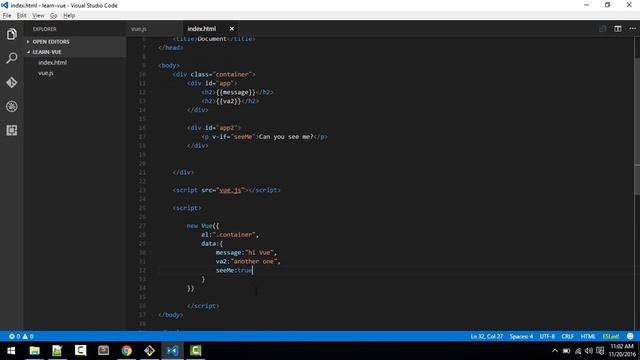Viewport: 640px width, 360px height.
Task: Open the View menu
Action: coord(38,16)
